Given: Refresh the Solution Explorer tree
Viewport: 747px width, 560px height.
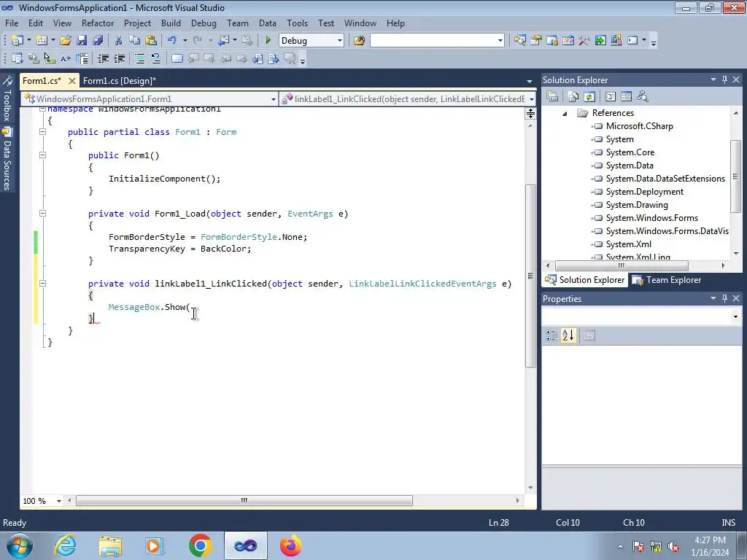Looking at the screenshot, I should pyautogui.click(x=589, y=97).
